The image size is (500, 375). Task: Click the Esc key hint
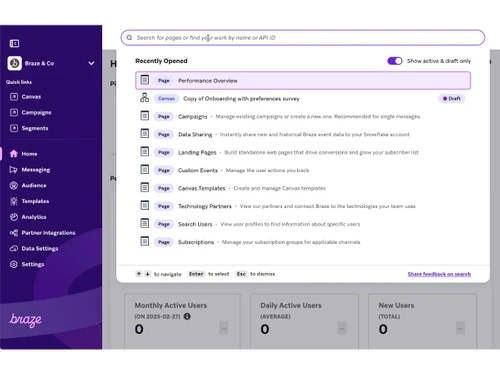241,274
